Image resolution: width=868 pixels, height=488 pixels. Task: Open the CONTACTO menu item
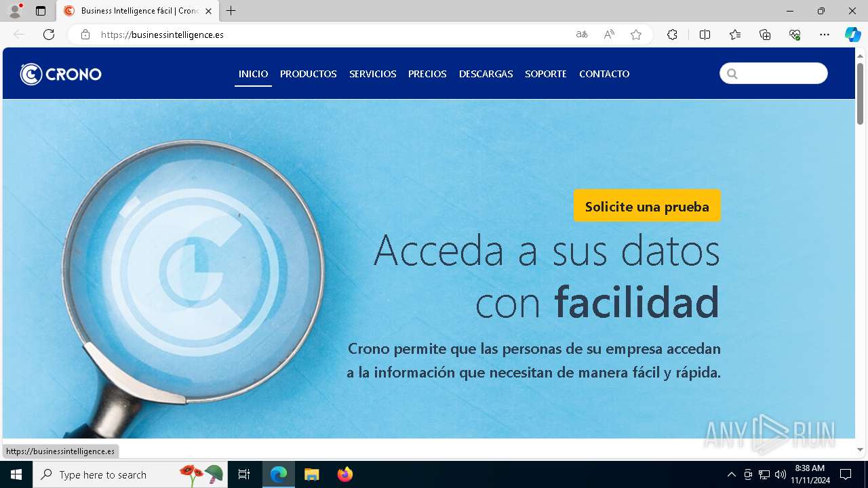point(604,74)
